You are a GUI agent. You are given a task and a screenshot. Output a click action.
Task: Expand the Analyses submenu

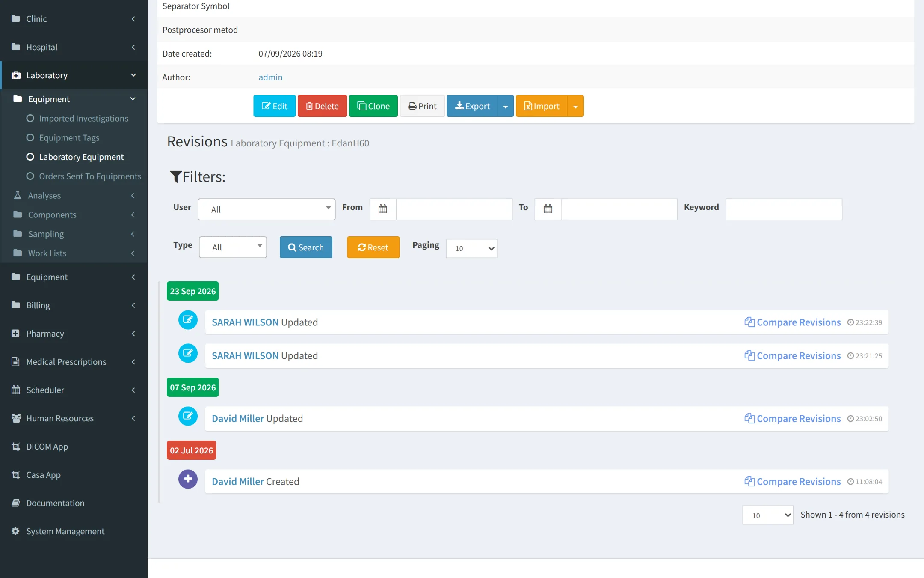(74, 195)
